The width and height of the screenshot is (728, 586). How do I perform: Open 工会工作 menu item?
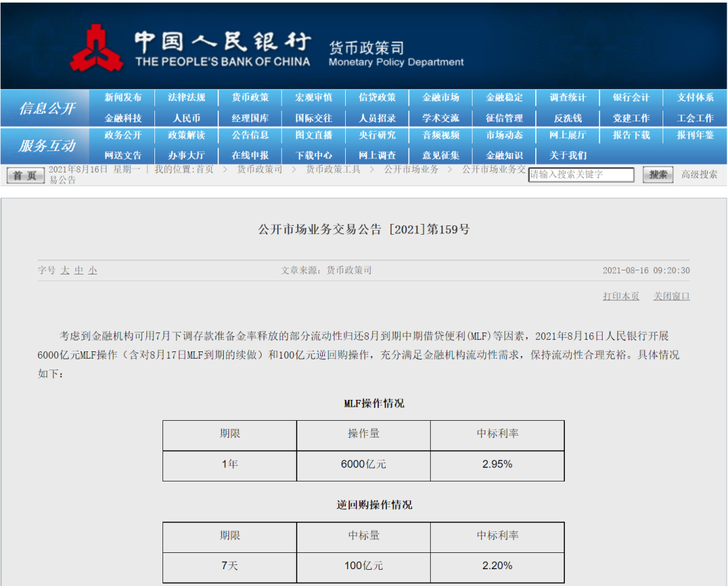pyautogui.click(x=695, y=119)
